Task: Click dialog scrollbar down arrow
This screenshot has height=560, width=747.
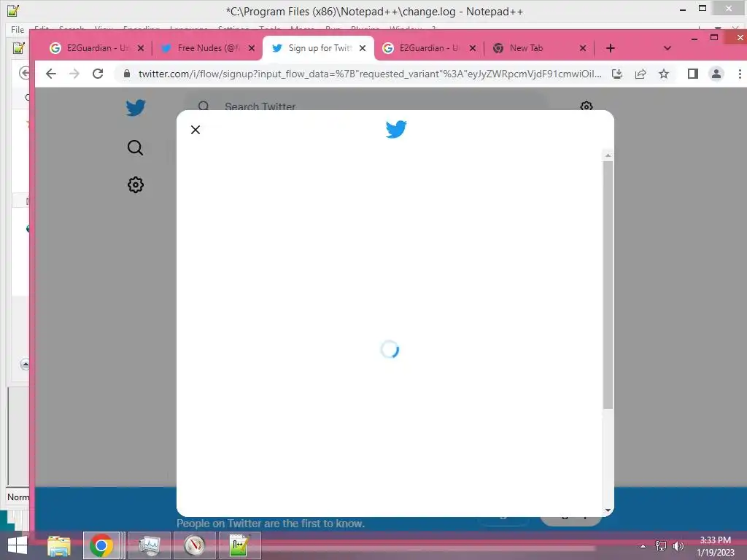Action: [x=608, y=510]
